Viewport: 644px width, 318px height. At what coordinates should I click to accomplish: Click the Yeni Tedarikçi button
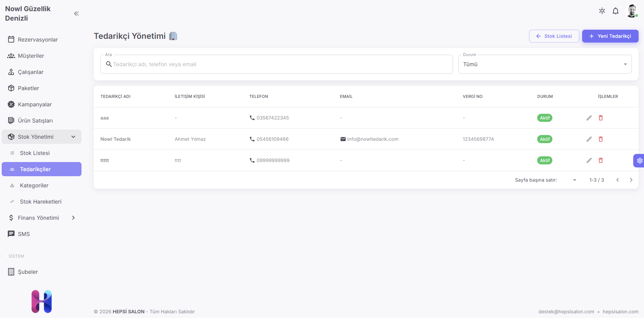[610, 36]
